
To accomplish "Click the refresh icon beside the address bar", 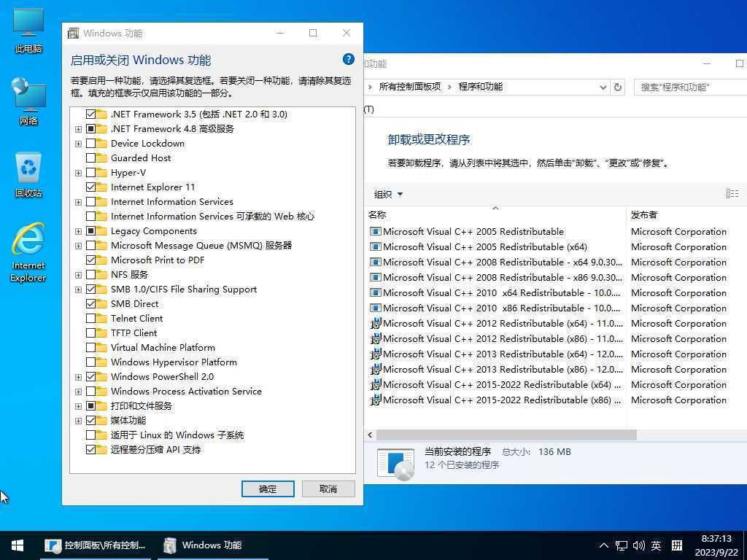I will [617, 87].
